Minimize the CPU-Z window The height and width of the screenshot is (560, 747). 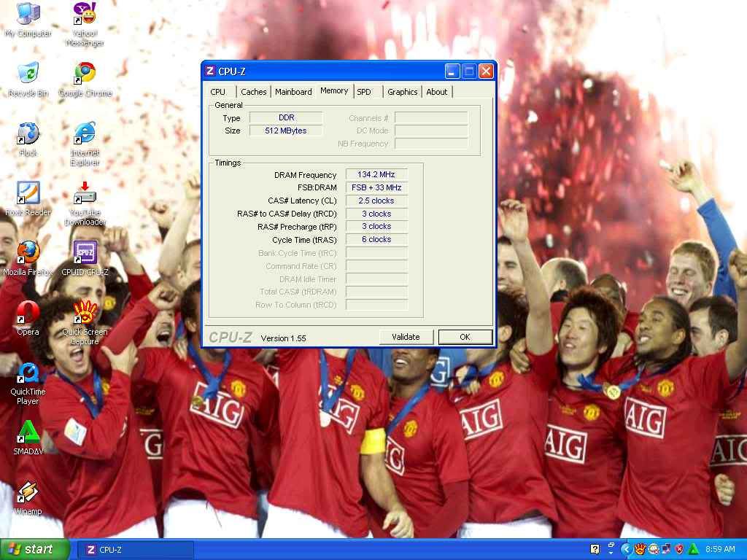tap(452, 71)
